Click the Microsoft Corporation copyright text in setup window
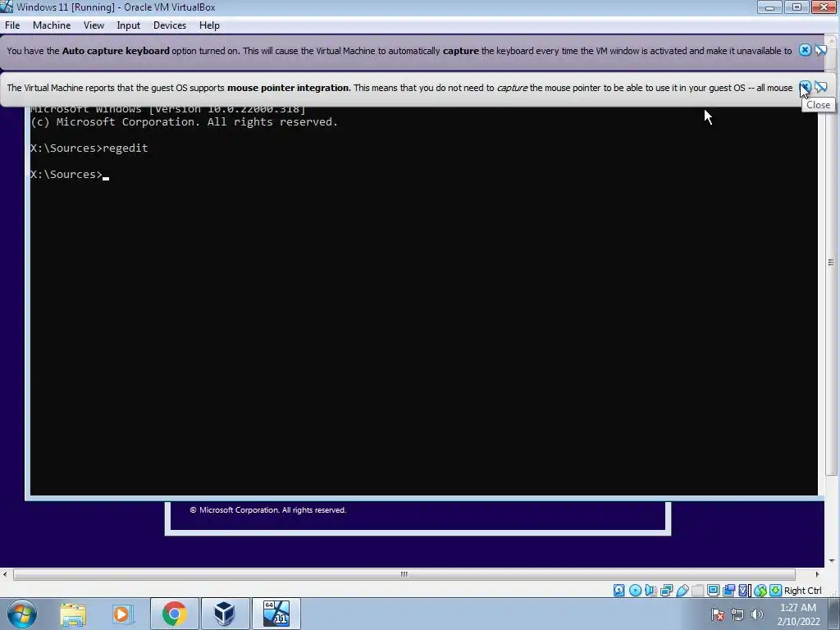Viewport: 840px width, 630px height. point(268,510)
